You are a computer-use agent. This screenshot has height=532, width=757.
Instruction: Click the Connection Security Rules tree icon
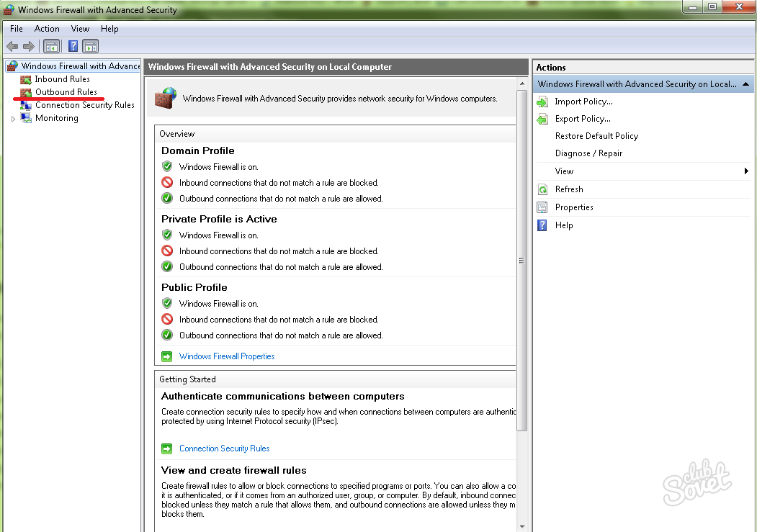coord(26,105)
